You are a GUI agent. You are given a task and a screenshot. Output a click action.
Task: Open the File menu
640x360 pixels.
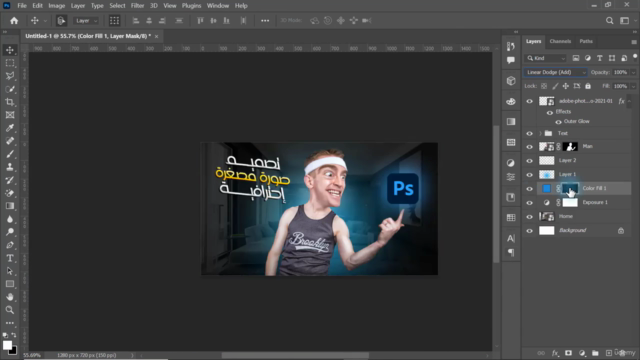[22, 6]
